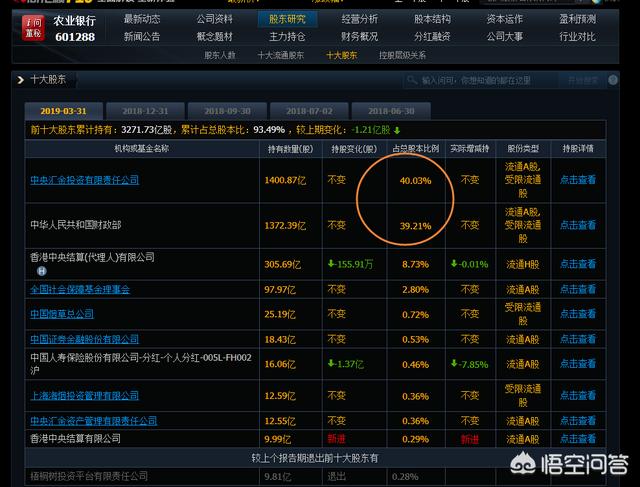Click 点击查看 for 中国人寿保险 row

point(578,364)
